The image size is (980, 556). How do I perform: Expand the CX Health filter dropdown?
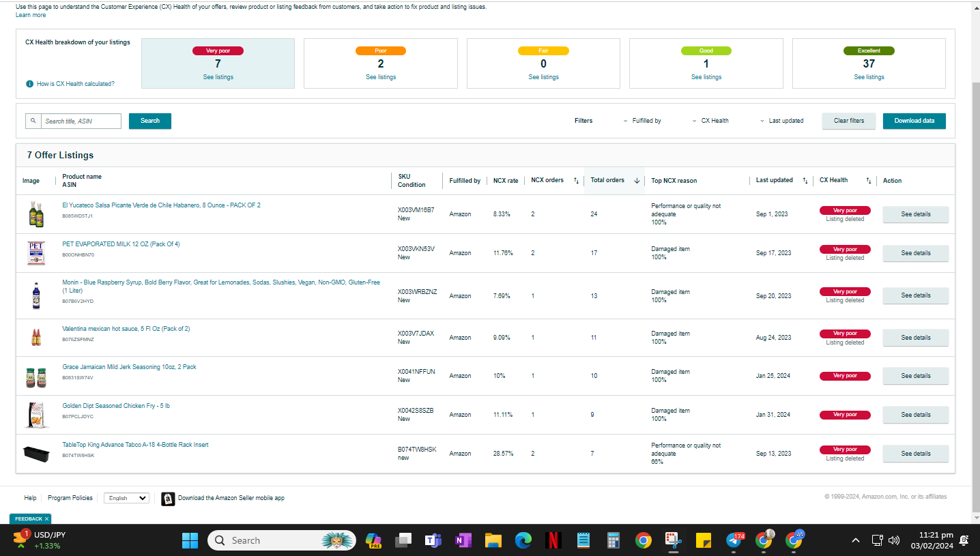tap(710, 121)
